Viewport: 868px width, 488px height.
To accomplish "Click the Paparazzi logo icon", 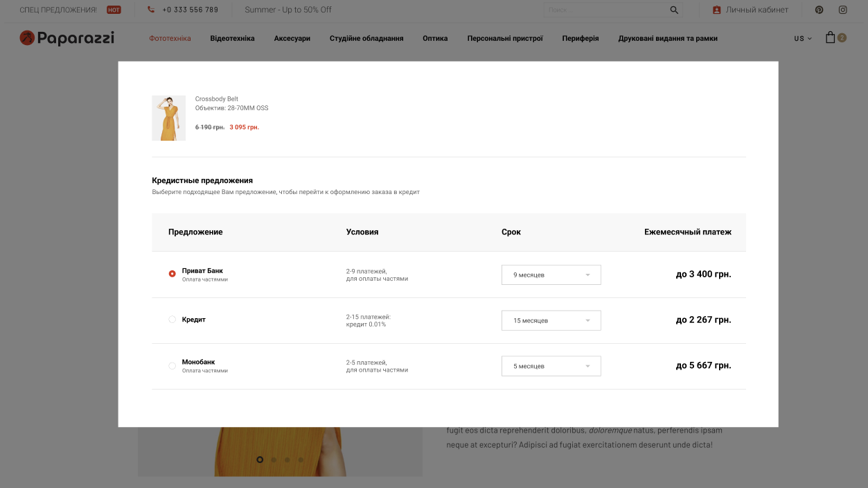I will [27, 38].
